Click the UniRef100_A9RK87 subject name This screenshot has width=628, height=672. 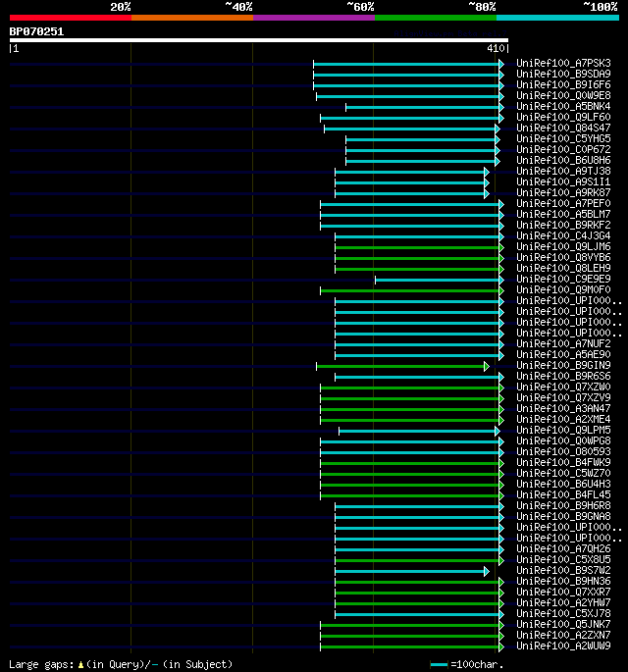(x=563, y=193)
